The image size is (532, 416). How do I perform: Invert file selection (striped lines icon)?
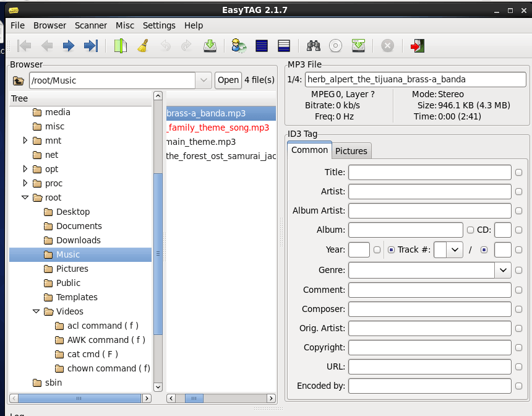284,46
